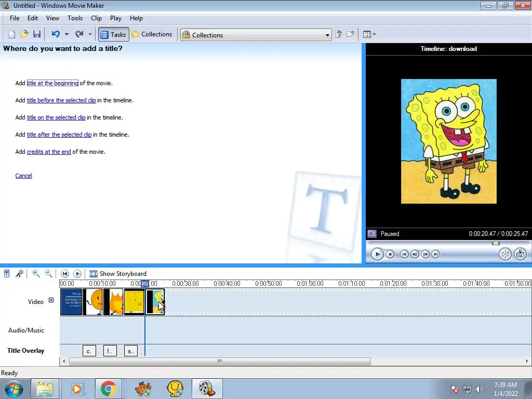Zoom out on the timeline
This screenshot has width=532, height=399.
[48, 273]
